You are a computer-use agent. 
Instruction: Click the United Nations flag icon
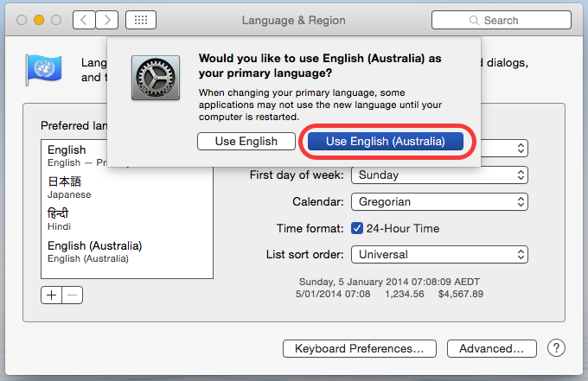(41, 69)
